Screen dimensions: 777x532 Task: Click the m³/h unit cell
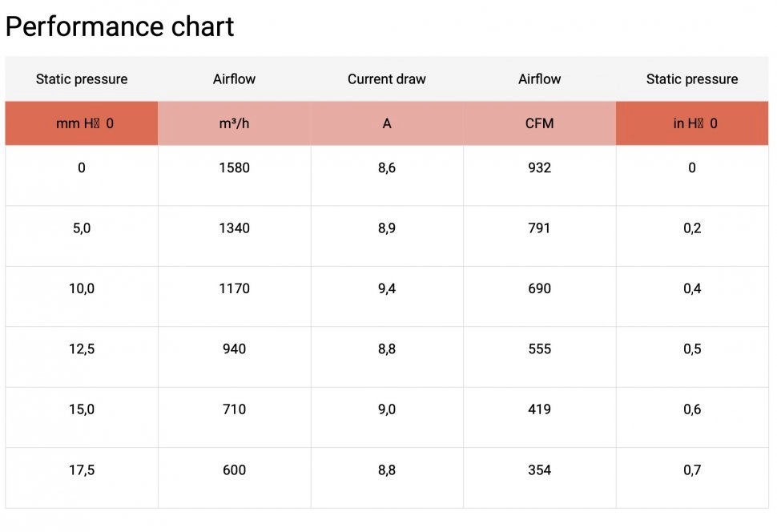[x=234, y=124]
